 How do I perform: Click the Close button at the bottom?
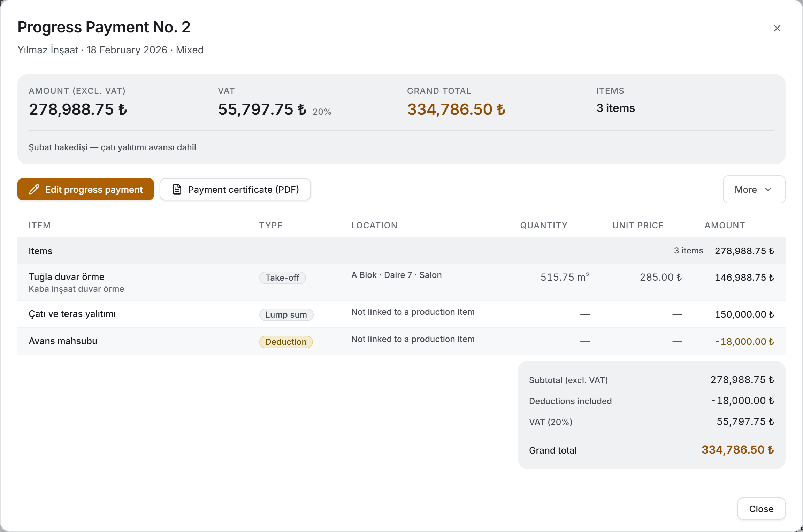761,509
